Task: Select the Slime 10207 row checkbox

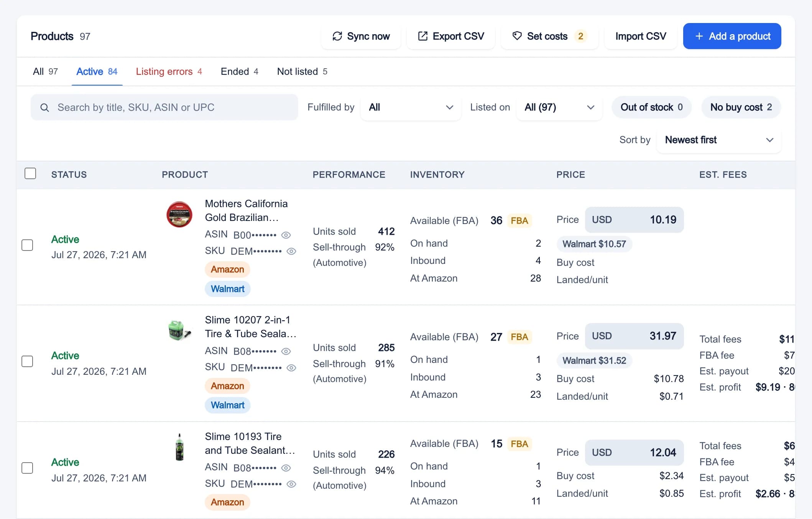Action: point(27,361)
